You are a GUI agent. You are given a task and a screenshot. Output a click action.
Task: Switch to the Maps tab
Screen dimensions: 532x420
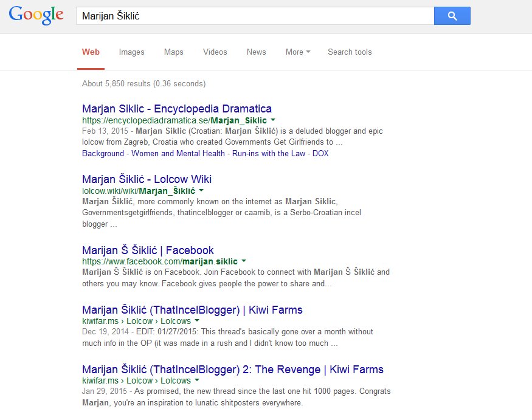pyautogui.click(x=174, y=52)
